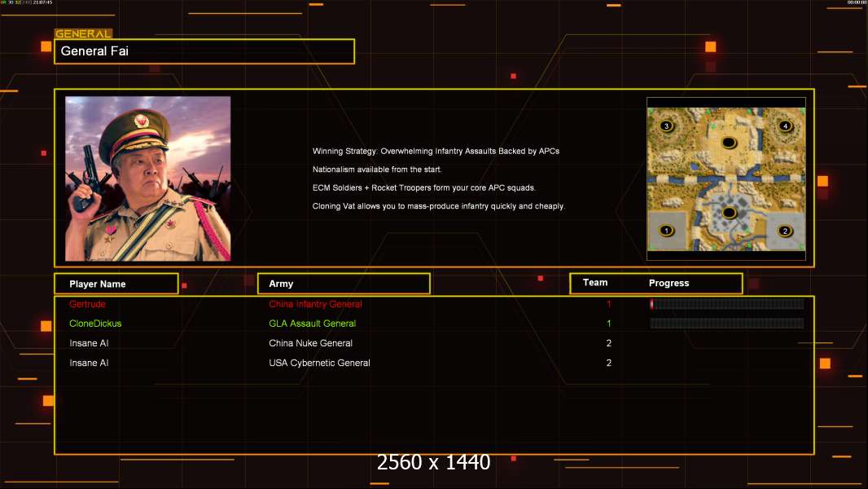Click General Fai's portrait image
Image resolution: width=868 pixels, height=489 pixels.
[148, 178]
